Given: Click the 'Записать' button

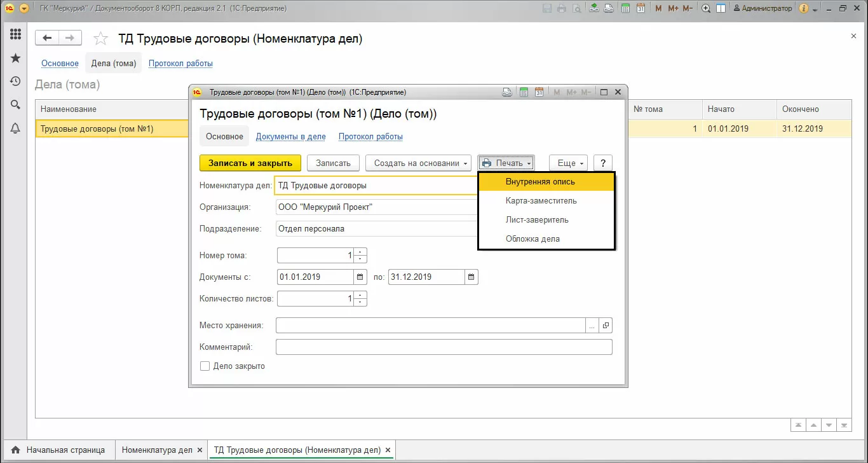Looking at the screenshot, I should coord(333,163).
